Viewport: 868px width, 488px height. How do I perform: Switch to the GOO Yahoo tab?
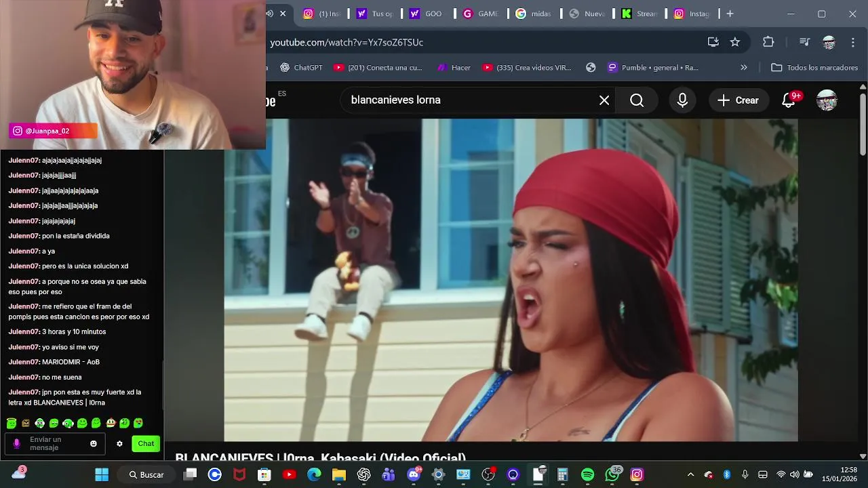tap(427, 14)
